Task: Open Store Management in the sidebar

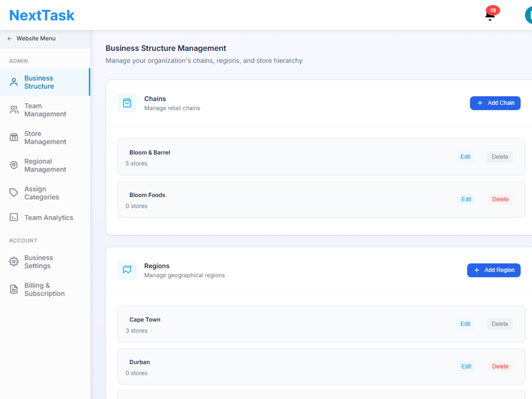Action: pos(45,137)
